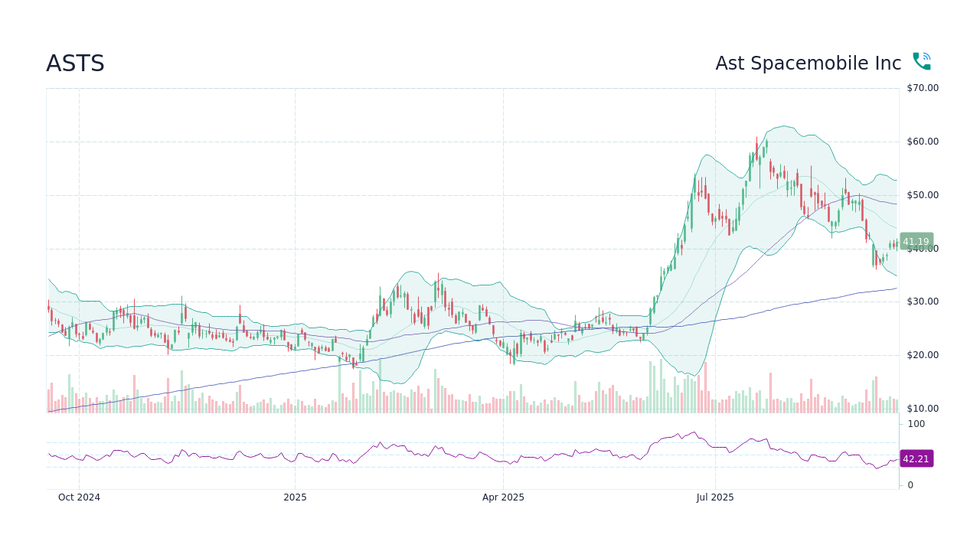Image resolution: width=980 pixels, height=551 pixels.
Task: Click the RSI scale 0 label
Action: [x=910, y=485]
